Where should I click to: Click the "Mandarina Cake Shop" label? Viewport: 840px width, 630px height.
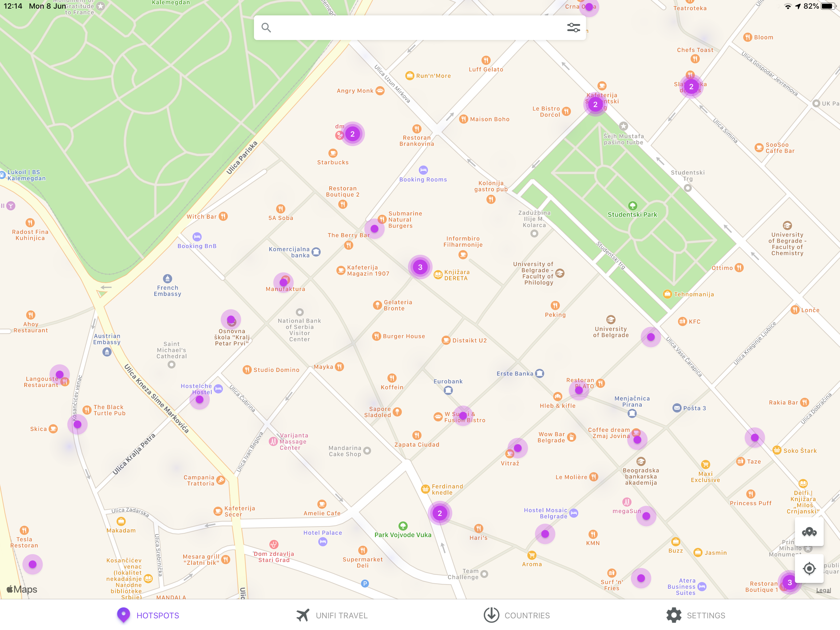[345, 451]
